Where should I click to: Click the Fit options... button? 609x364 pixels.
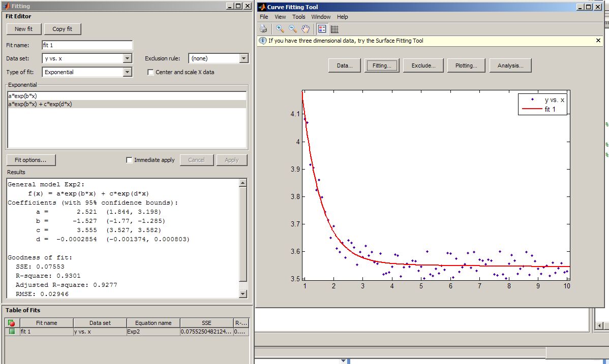pos(31,160)
